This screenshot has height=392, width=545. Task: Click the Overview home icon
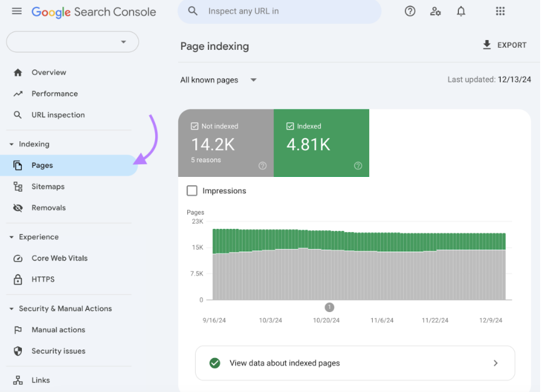18,73
